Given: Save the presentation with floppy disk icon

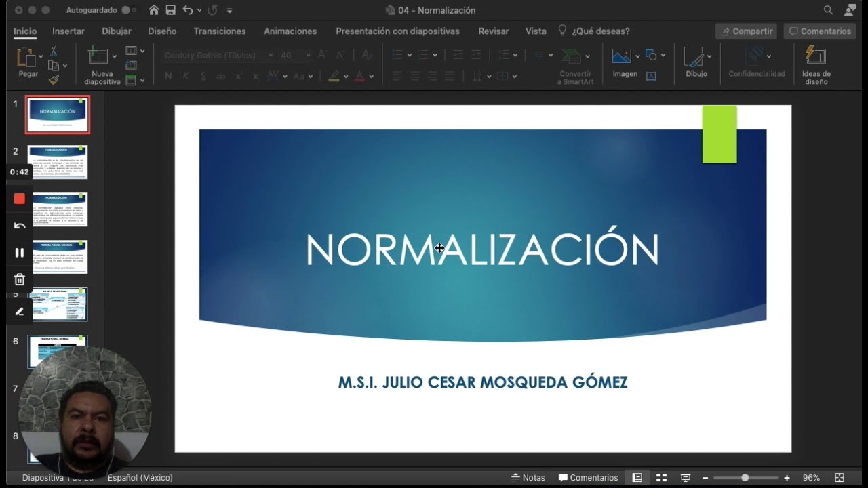Looking at the screenshot, I should [x=171, y=10].
